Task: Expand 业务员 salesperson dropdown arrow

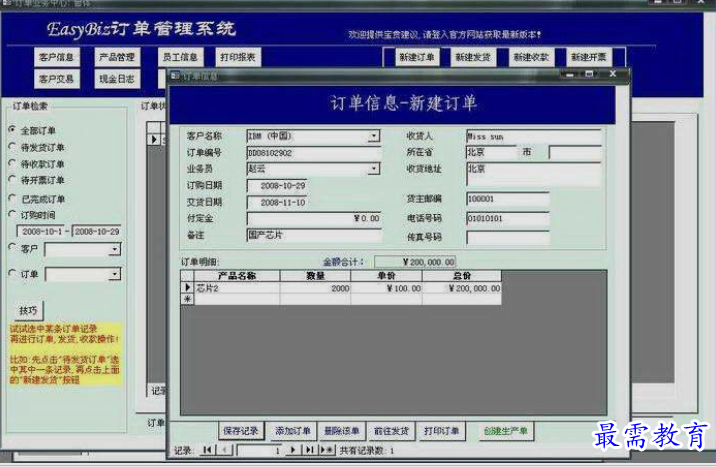Action: point(374,169)
